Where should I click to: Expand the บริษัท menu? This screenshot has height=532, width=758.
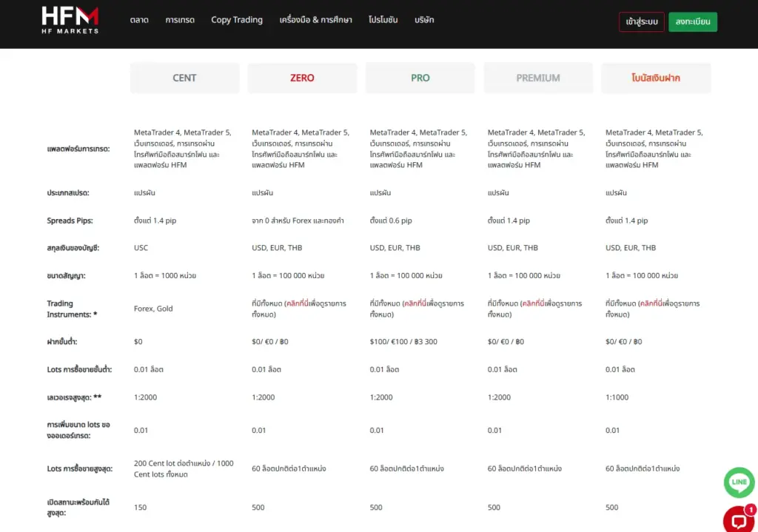tap(424, 20)
